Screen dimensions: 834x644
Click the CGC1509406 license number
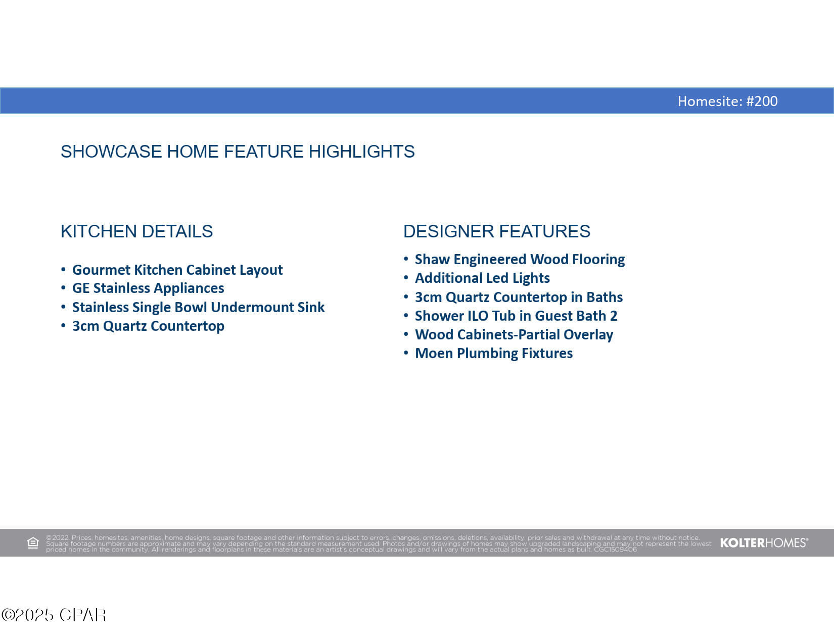click(x=615, y=550)
